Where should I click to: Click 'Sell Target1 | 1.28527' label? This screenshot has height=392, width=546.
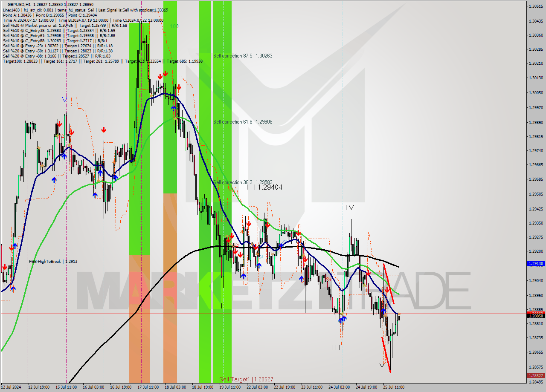click(246, 379)
